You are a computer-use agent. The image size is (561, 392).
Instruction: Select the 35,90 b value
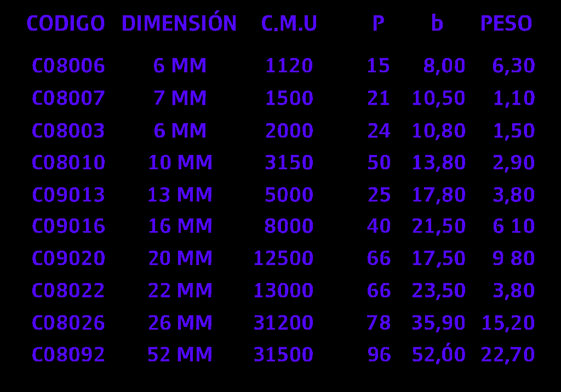pyautogui.click(x=438, y=322)
